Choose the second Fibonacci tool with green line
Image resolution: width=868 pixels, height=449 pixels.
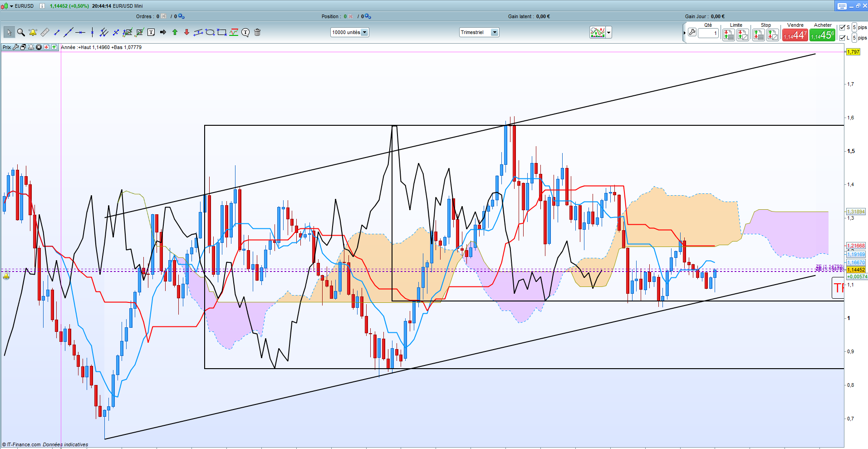click(x=139, y=32)
